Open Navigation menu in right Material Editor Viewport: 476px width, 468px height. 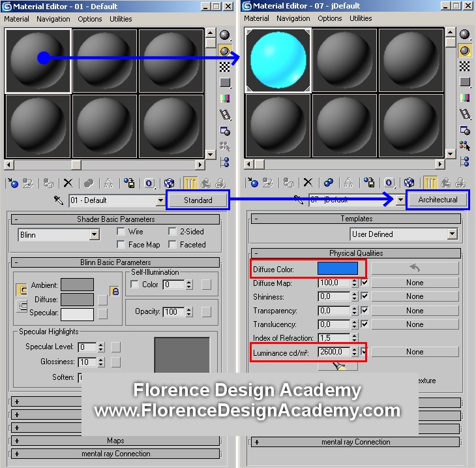pos(293,19)
